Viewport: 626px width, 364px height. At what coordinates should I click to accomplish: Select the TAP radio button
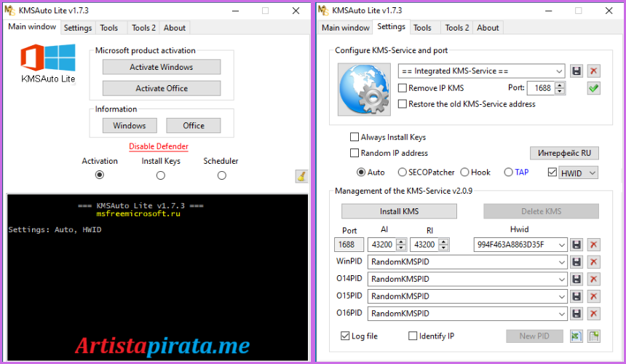[508, 172]
